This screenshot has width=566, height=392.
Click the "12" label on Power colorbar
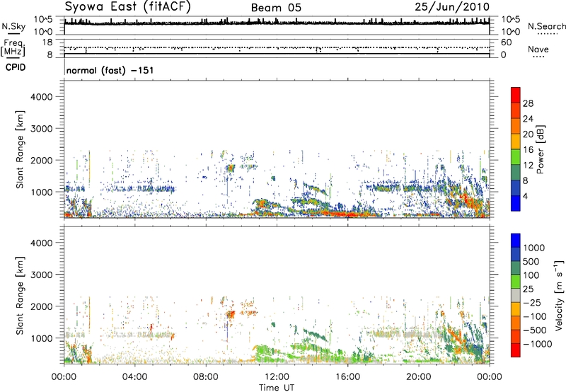(528, 166)
